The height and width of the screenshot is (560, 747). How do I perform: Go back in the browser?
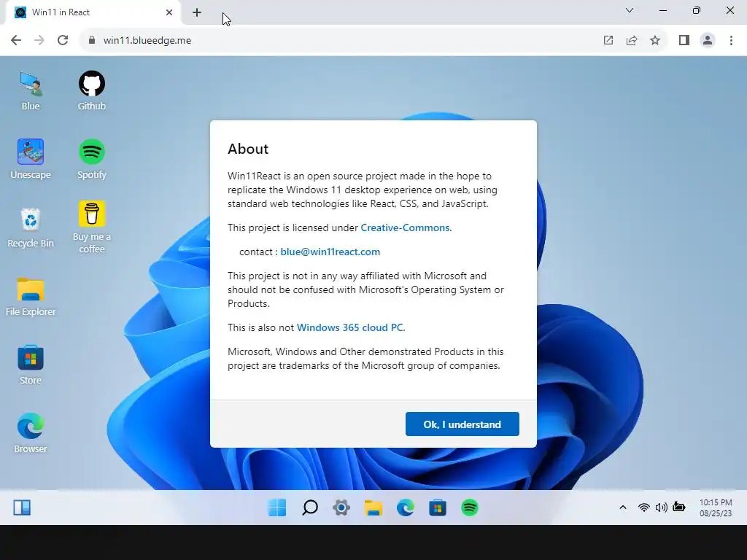coord(16,41)
